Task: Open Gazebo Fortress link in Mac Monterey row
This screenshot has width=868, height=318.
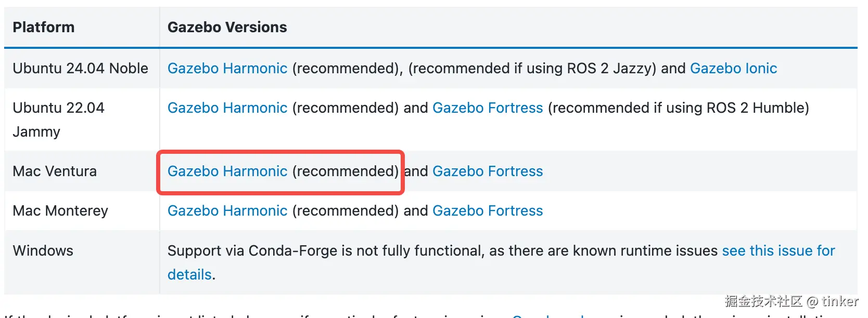Action: tap(488, 210)
